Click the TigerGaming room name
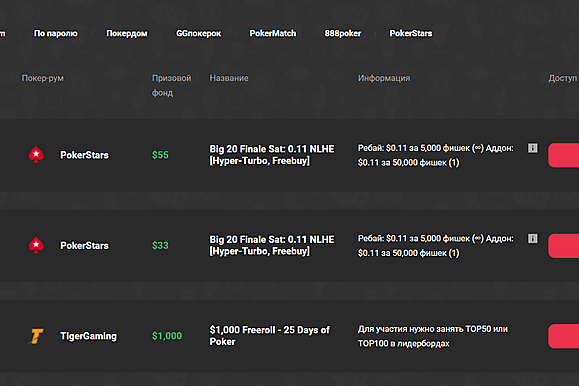 click(88, 336)
